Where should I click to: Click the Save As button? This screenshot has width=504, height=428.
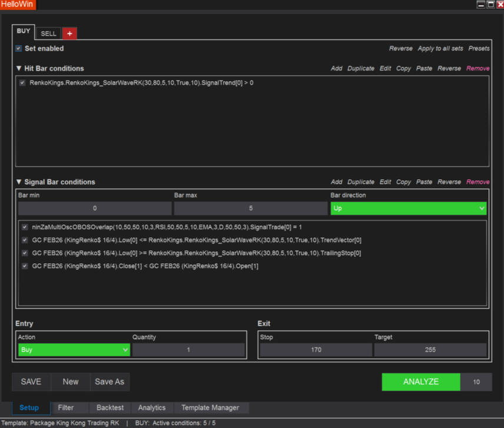coord(110,381)
